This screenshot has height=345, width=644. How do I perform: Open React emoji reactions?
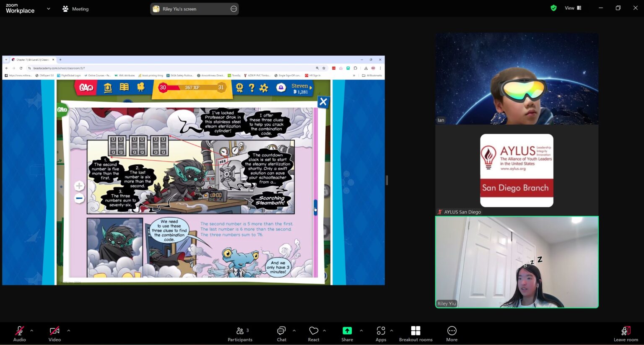pyautogui.click(x=314, y=334)
